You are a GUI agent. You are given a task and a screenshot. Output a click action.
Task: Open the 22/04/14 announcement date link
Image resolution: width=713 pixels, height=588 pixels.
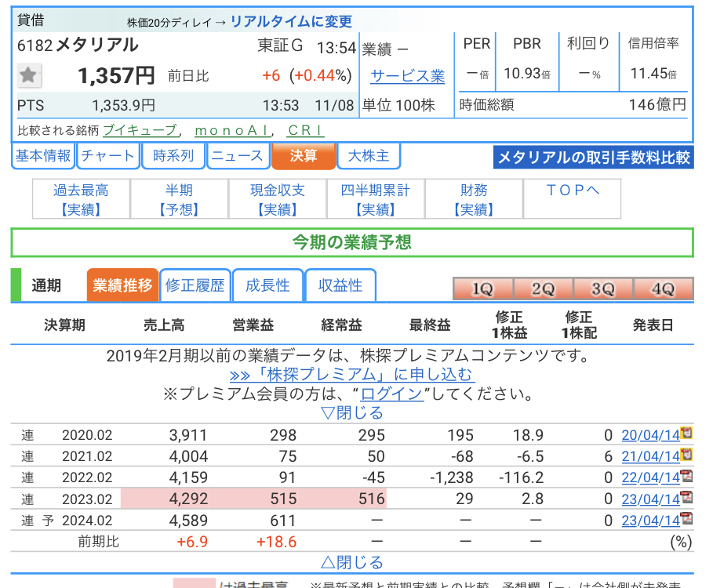coord(651,477)
